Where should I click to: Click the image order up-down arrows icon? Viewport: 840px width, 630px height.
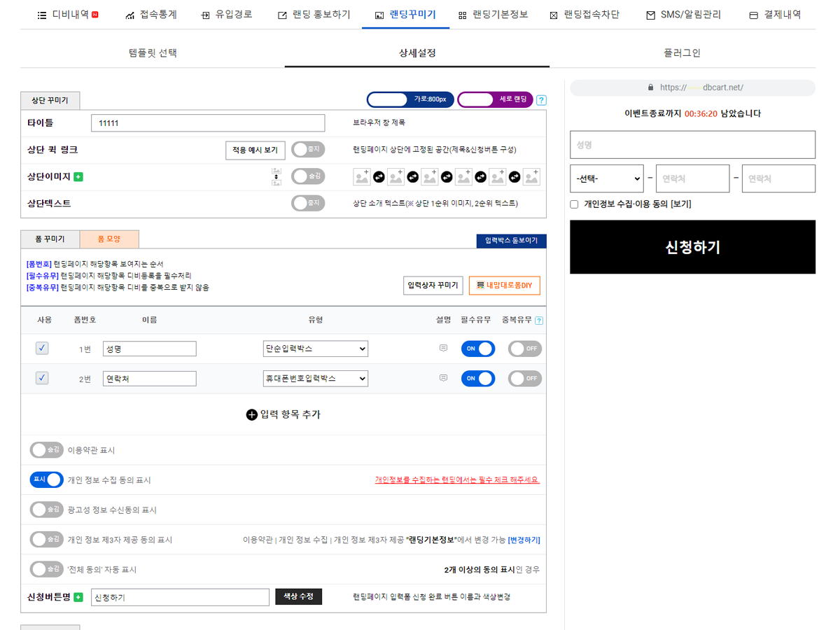click(x=276, y=177)
